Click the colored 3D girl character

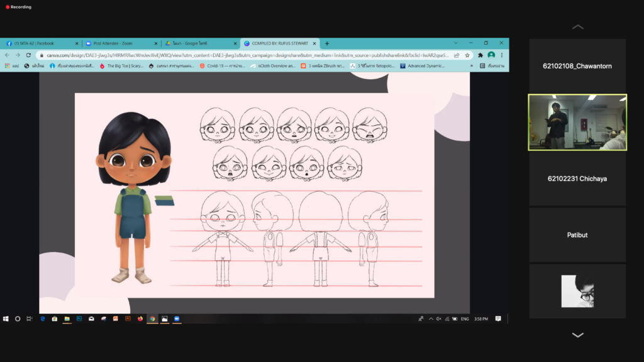point(133,198)
